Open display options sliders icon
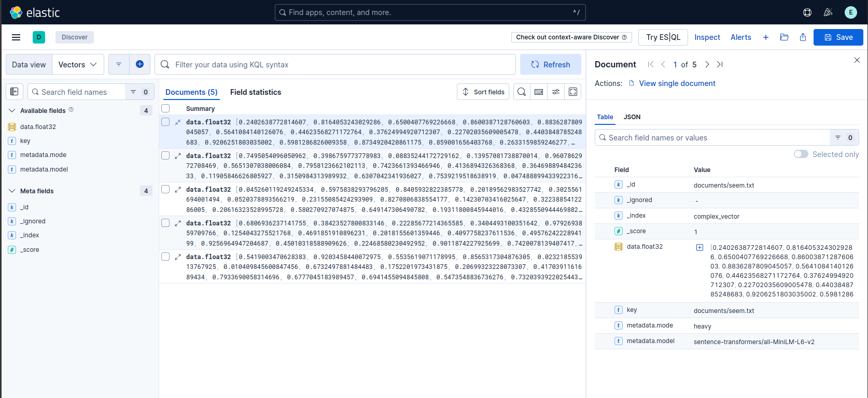The height and width of the screenshot is (398, 868). tap(556, 92)
